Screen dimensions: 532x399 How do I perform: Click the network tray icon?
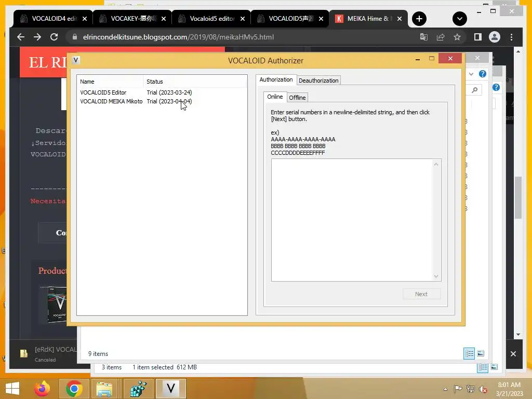pyautogui.click(x=470, y=389)
